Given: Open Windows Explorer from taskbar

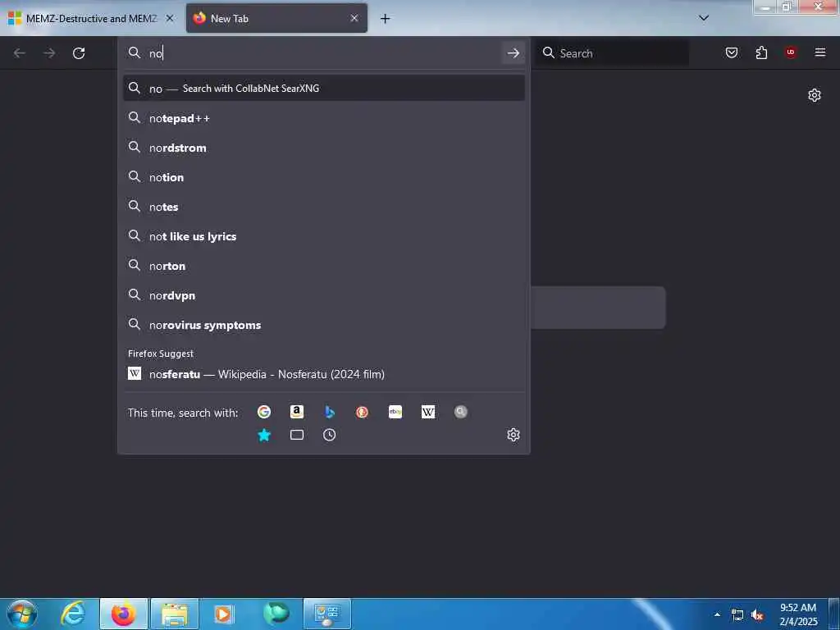Looking at the screenshot, I should (175, 614).
